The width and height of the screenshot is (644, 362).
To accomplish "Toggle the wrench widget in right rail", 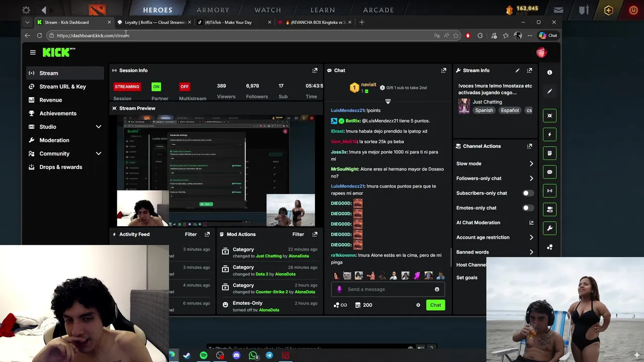I will point(549,228).
